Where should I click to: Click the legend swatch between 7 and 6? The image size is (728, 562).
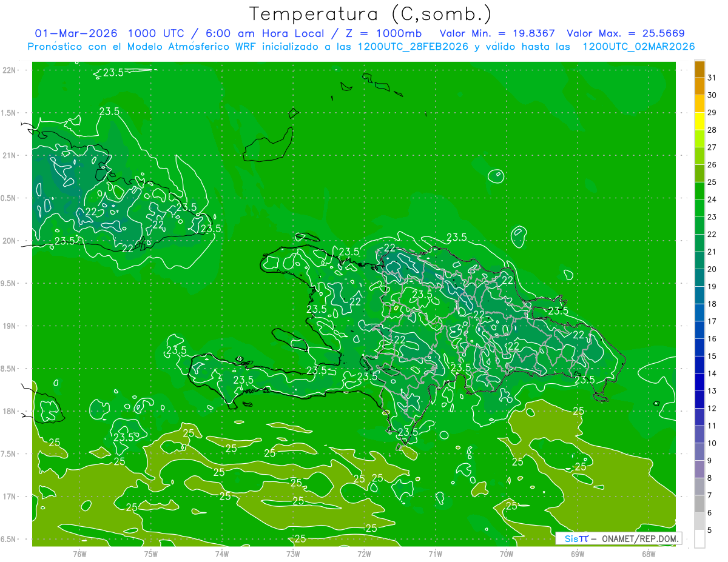coord(699,504)
